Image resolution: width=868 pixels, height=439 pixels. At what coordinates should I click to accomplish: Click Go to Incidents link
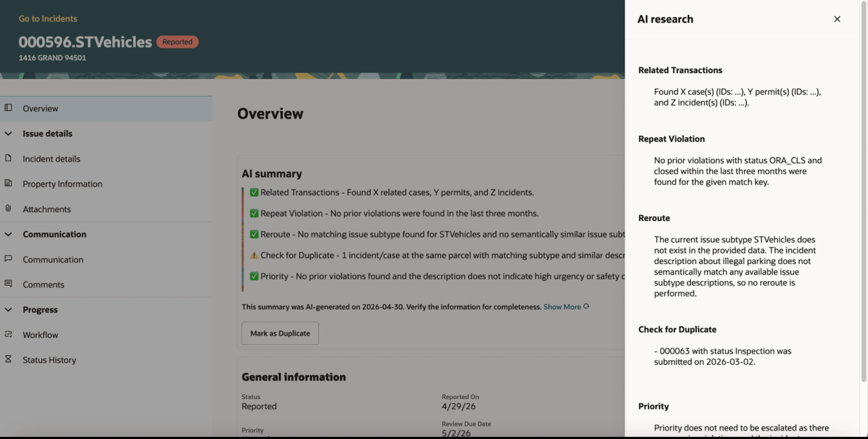point(48,19)
